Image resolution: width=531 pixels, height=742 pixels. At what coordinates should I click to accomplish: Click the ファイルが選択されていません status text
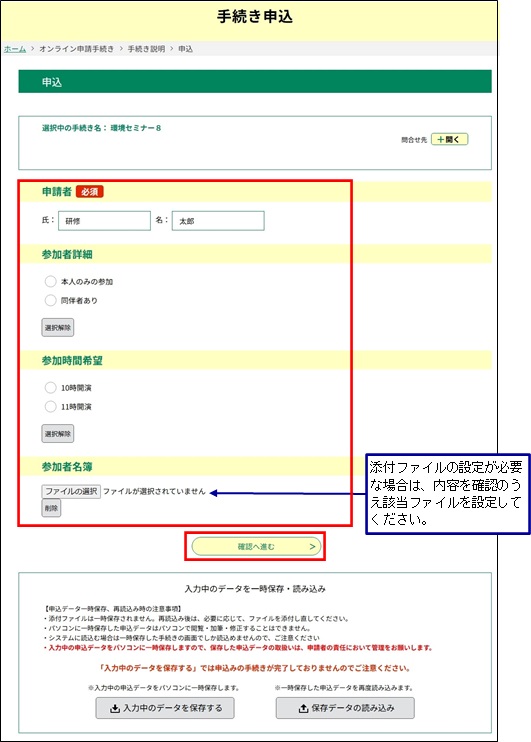pyautogui.click(x=154, y=491)
